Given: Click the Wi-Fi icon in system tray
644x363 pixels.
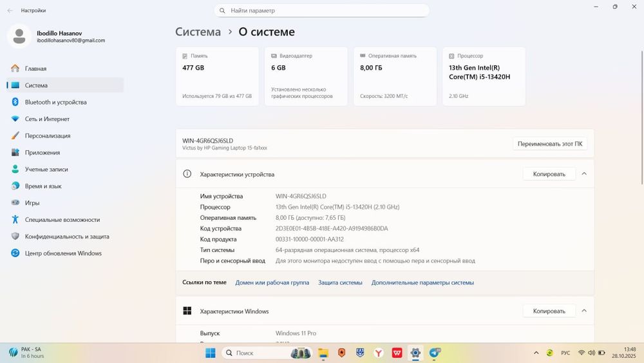Looking at the screenshot, I should [581, 353].
